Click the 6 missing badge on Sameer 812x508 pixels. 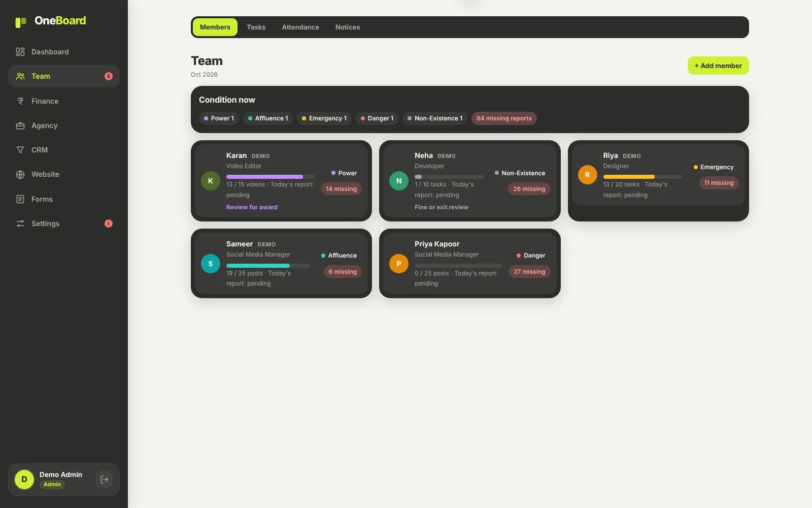pyautogui.click(x=343, y=272)
